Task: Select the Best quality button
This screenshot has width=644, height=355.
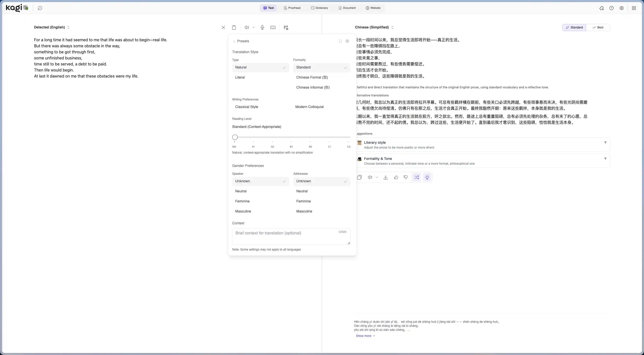Action: click(598, 27)
